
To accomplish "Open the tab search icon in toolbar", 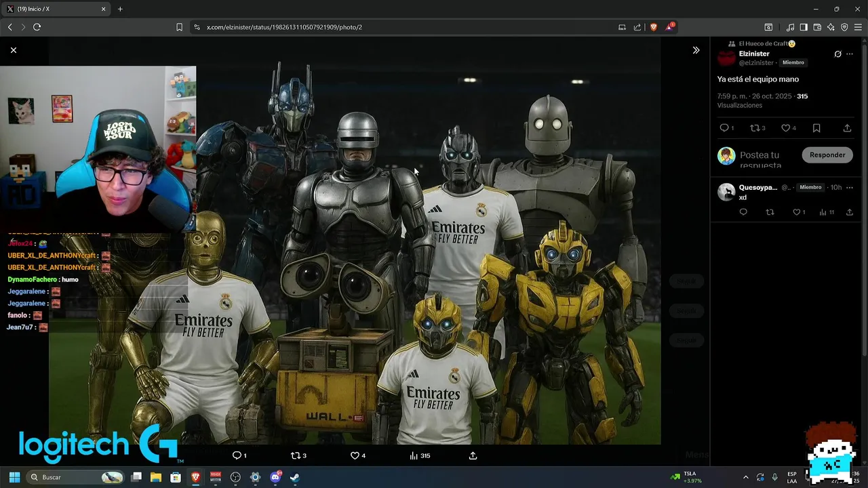I will [768, 27].
